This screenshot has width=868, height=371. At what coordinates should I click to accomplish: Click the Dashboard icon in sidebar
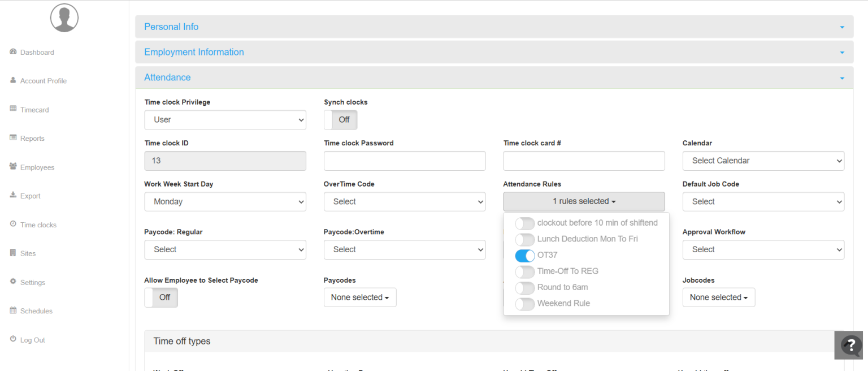coord(13,52)
